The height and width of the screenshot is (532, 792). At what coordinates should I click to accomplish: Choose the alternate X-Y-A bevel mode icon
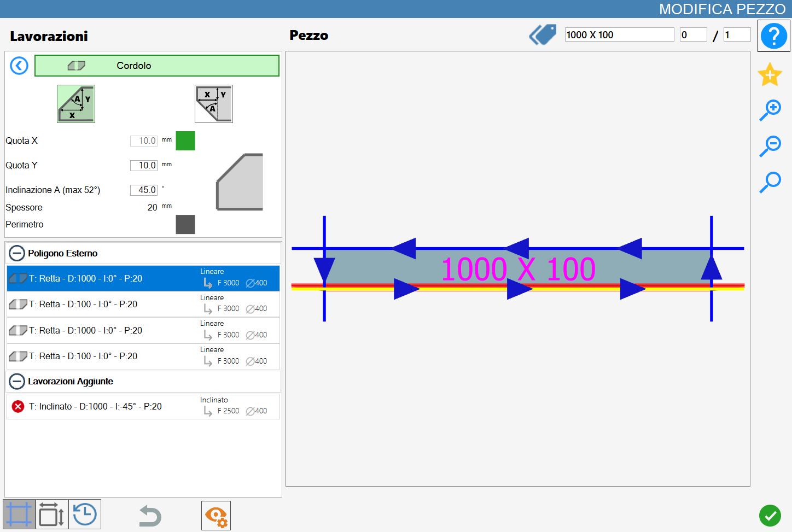tap(214, 104)
